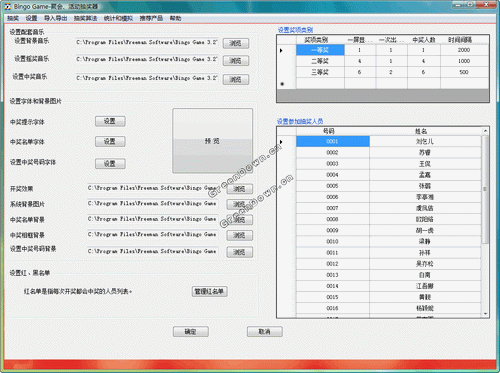Click the 1000 time interval cell
Viewport: 500px width, 373px height.
point(464,61)
